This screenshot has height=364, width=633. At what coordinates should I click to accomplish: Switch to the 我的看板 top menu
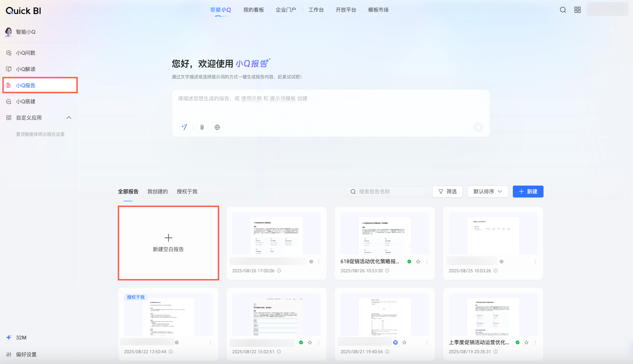coord(254,10)
